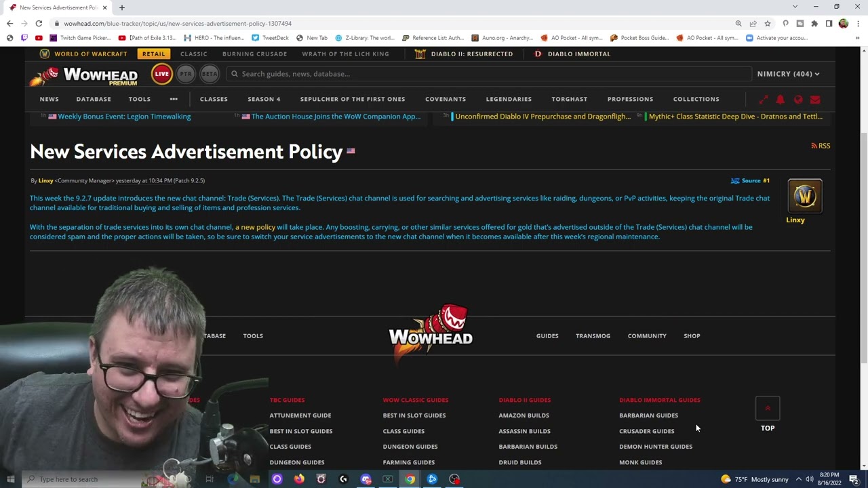
Task: Click the browser reload button
Action: [39, 23]
